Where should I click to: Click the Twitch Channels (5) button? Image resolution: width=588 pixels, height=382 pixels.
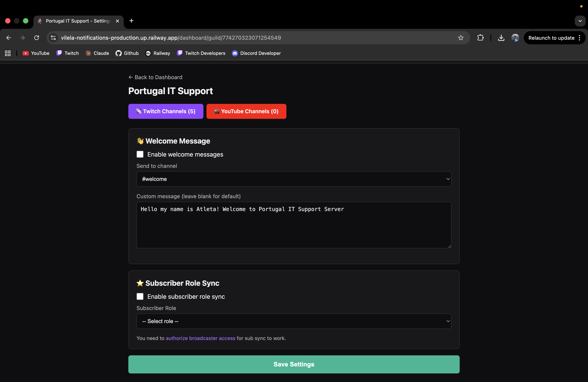point(165,111)
